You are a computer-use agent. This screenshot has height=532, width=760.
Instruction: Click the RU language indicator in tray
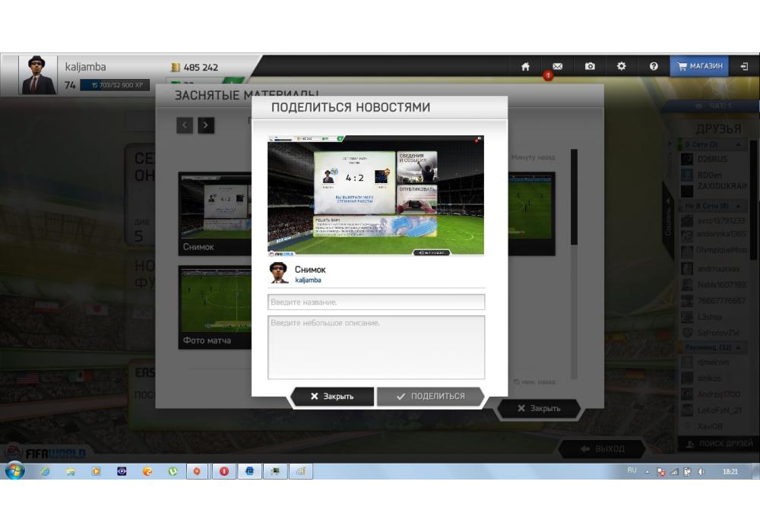(x=632, y=470)
